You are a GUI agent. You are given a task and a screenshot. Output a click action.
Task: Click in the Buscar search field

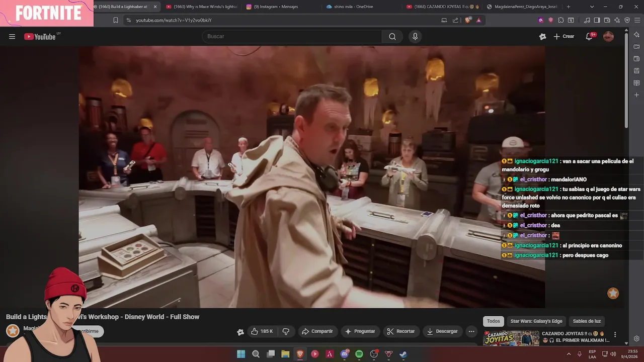292,36
